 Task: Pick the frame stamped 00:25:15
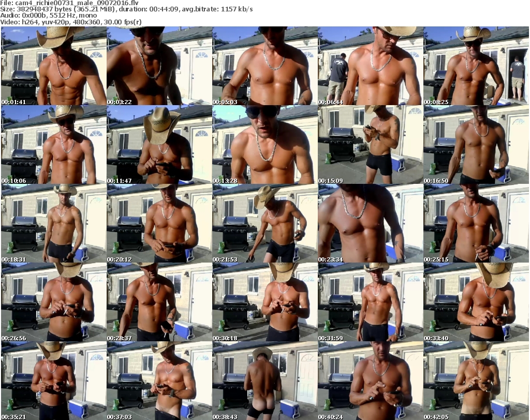tap(476, 224)
